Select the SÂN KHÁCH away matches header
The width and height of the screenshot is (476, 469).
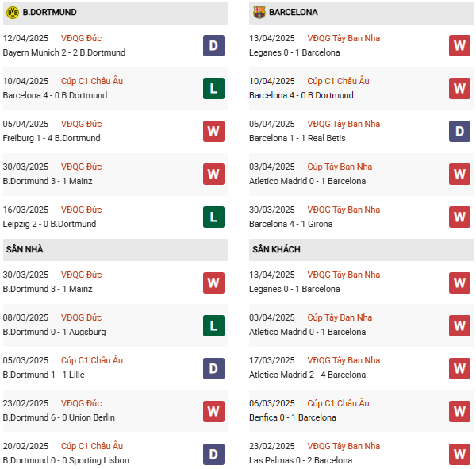(276, 249)
